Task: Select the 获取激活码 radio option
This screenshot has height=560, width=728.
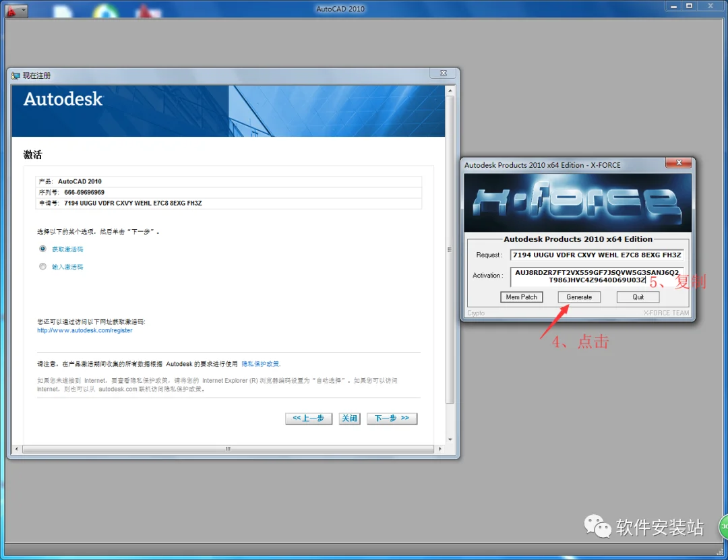Action: (42, 249)
